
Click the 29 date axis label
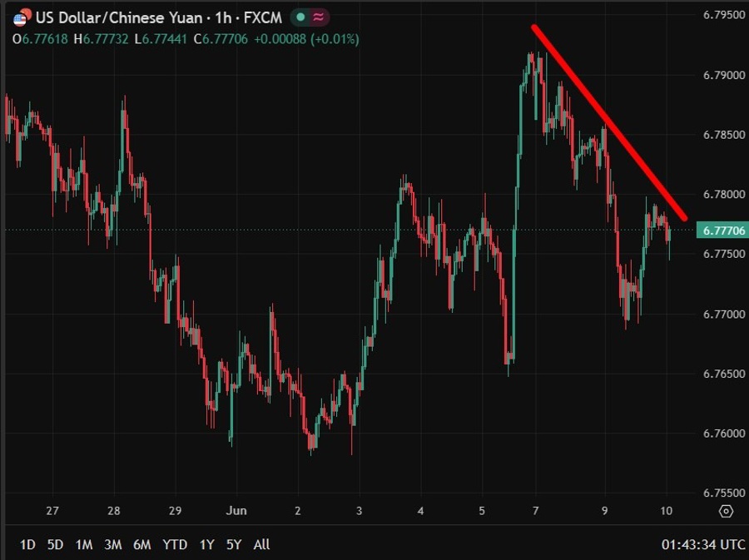pyautogui.click(x=175, y=510)
